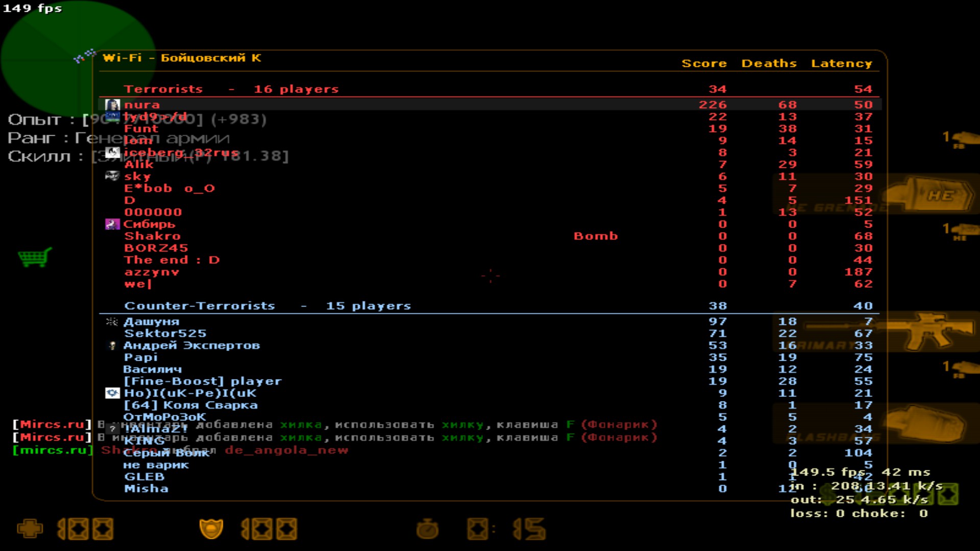Click Ho)I(uK-Pe)I(uK's avatar icon
This screenshot has height=551, width=980.
[x=112, y=393]
